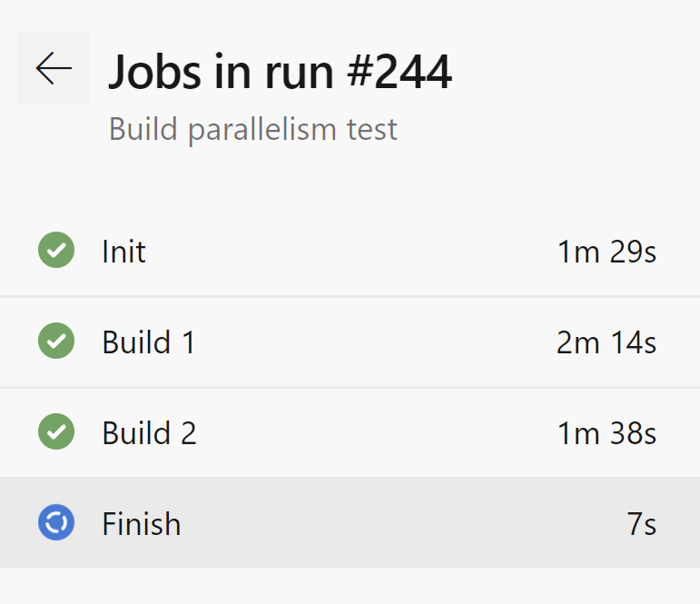Viewport: 700px width, 604px height.
Task: Click the Finish job running spinner icon
Action: click(x=56, y=523)
